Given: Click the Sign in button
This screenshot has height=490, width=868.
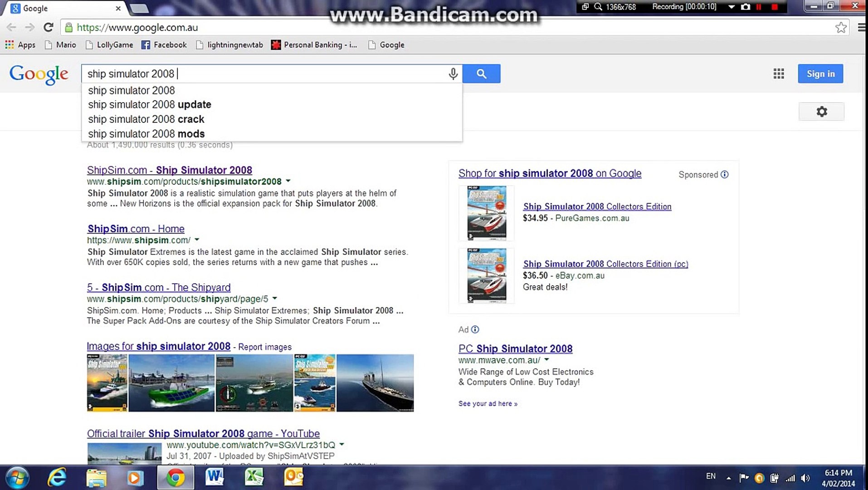Looking at the screenshot, I should (820, 73).
